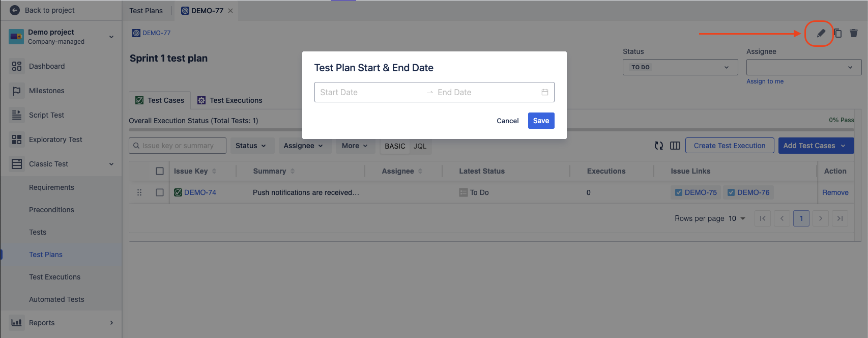Click the Back to project arrow
The height and width of the screenshot is (338, 868).
pos(15,10)
